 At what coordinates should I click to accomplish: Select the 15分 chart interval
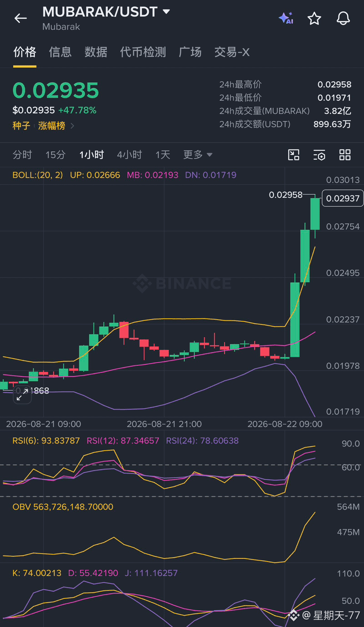[55, 155]
